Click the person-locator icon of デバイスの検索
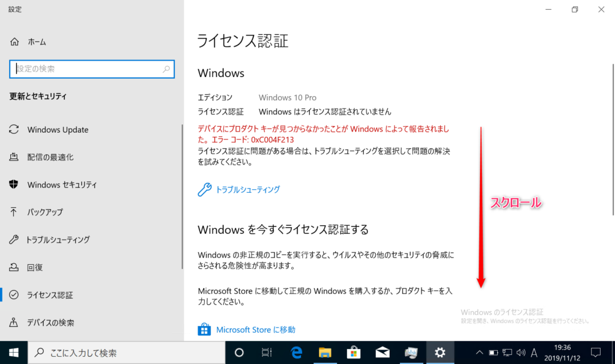The height and width of the screenshot is (364, 615). [x=14, y=323]
